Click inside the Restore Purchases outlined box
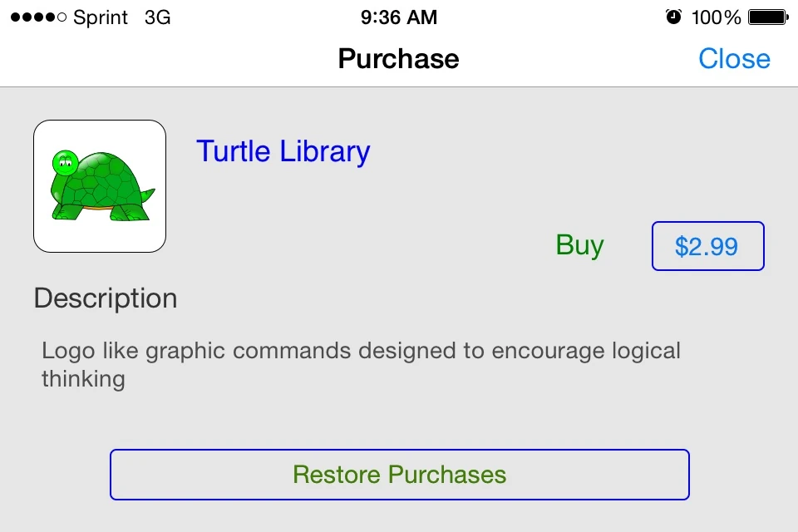798x532 pixels. (x=399, y=474)
